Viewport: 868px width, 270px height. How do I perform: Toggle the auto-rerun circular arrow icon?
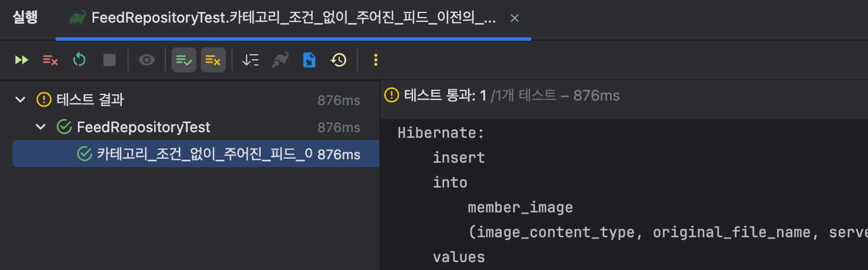[80, 60]
